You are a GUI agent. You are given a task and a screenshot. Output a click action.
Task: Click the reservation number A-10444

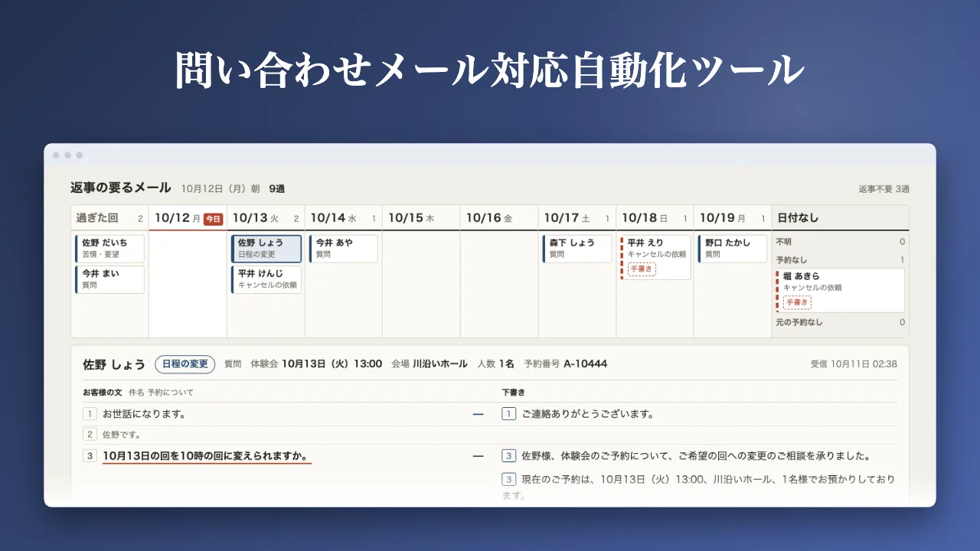pos(586,364)
